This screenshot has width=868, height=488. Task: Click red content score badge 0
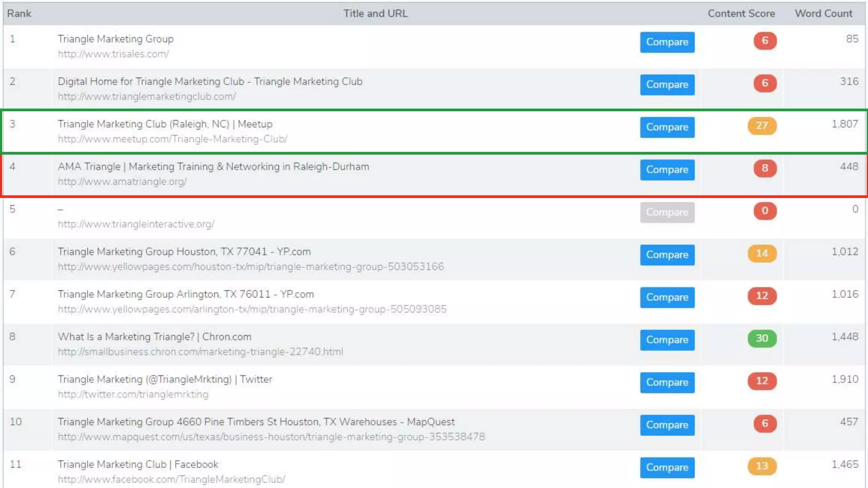(765, 211)
